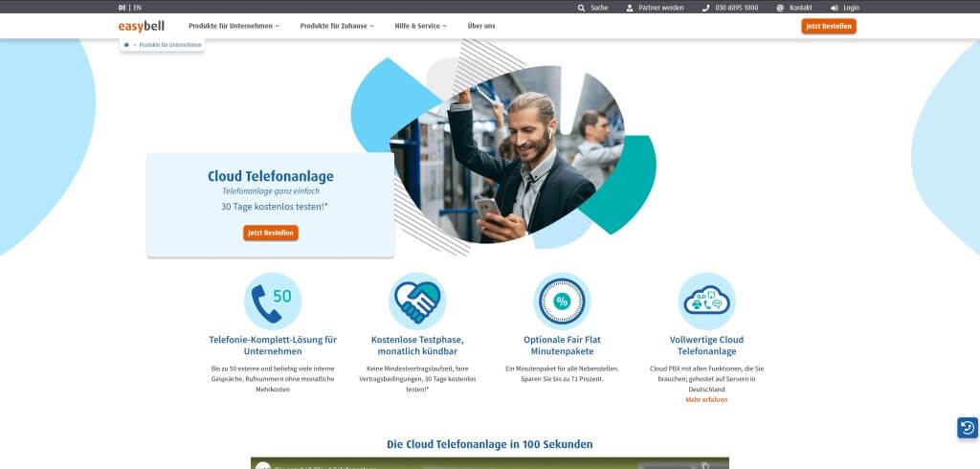Click Jetzt Bestellen in header
Viewport: 980px width, 469px height.
829,26
